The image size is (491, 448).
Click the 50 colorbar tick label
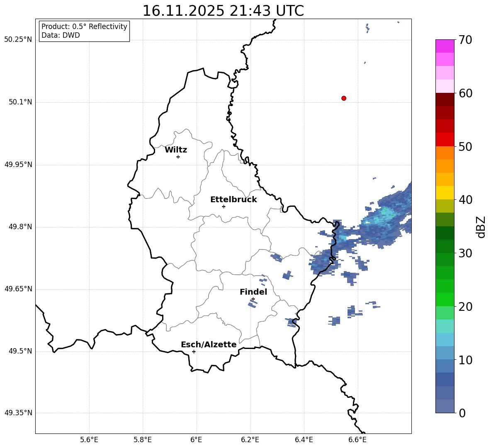465,146
